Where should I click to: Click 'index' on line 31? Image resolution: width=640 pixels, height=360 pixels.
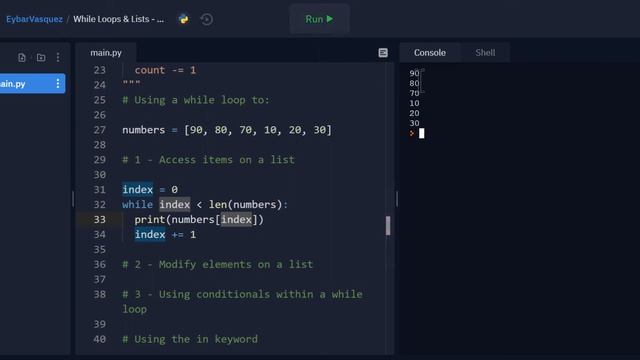[138, 190]
